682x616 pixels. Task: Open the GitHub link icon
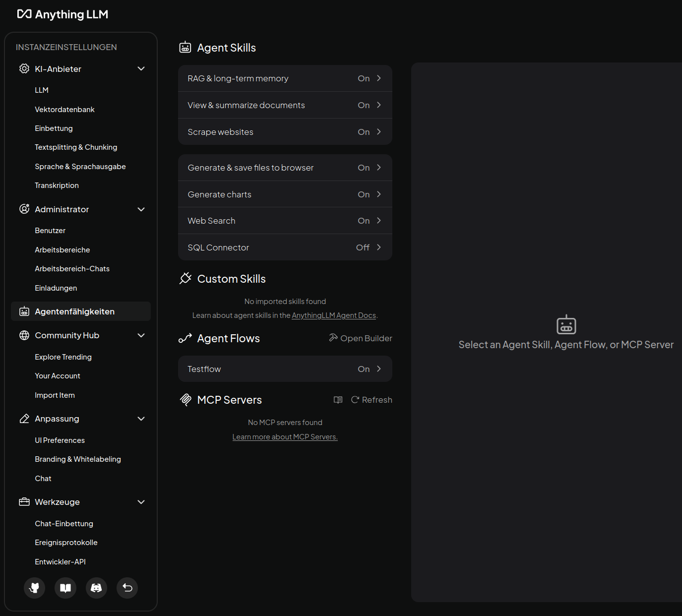pos(34,588)
